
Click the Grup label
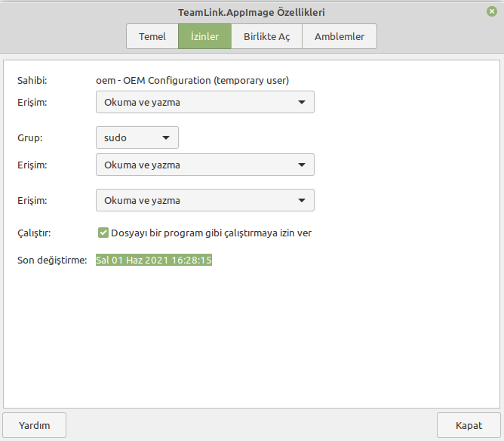[x=29, y=138]
